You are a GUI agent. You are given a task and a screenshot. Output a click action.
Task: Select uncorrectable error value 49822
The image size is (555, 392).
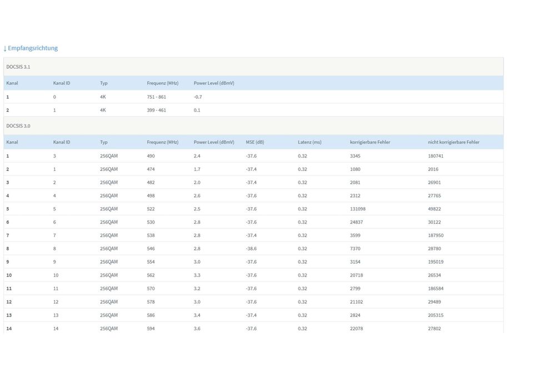434,209
